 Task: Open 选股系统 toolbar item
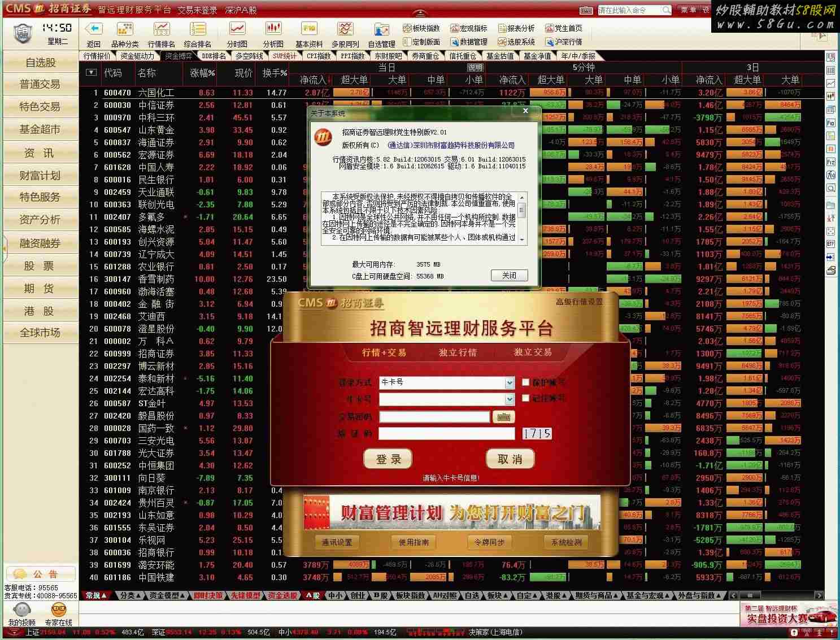pyautogui.click(x=516, y=42)
